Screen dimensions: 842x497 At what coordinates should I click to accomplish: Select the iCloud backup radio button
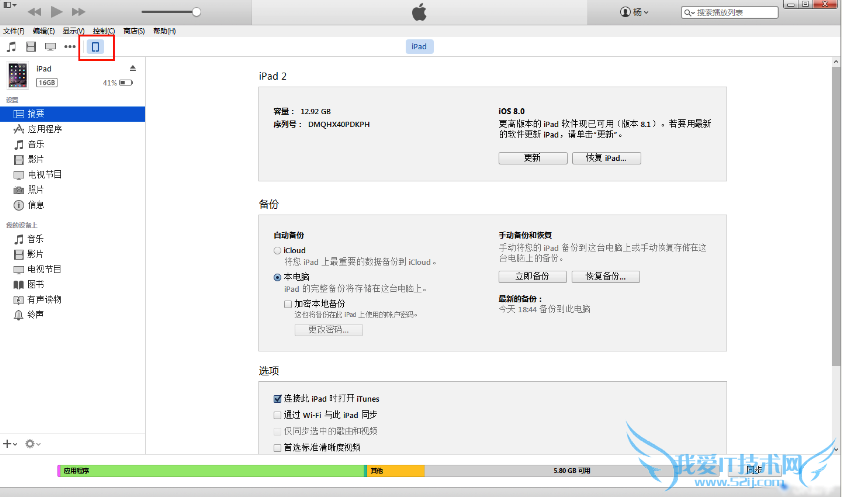pos(277,251)
